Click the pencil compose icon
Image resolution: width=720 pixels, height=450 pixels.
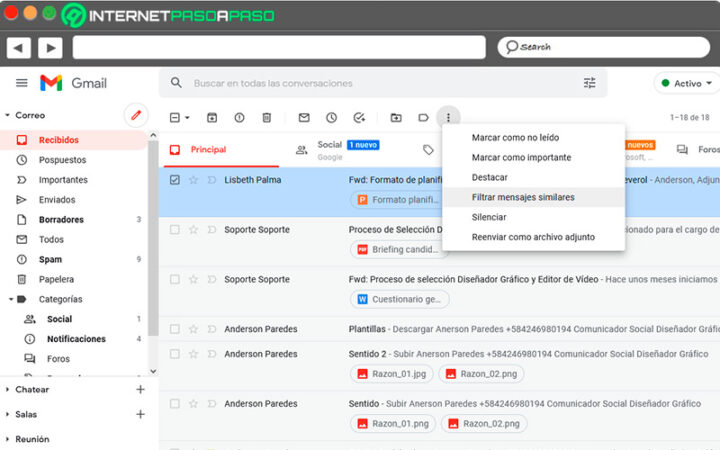tap(136, 115)
